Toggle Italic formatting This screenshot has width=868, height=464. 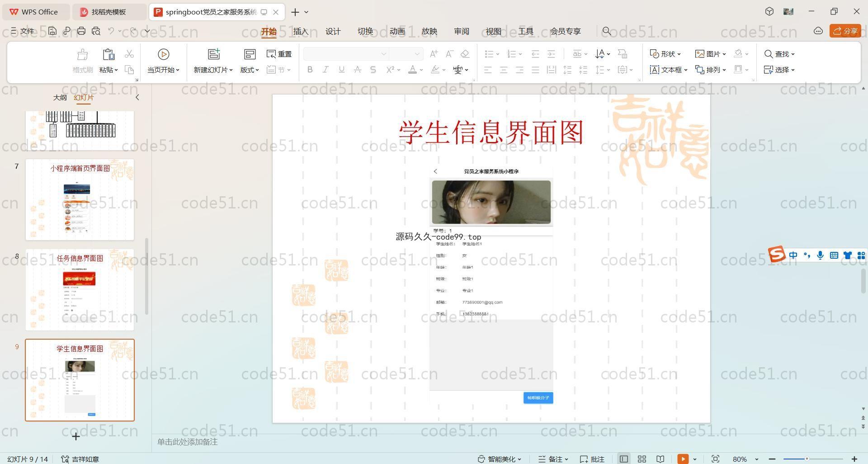point(325,70)
